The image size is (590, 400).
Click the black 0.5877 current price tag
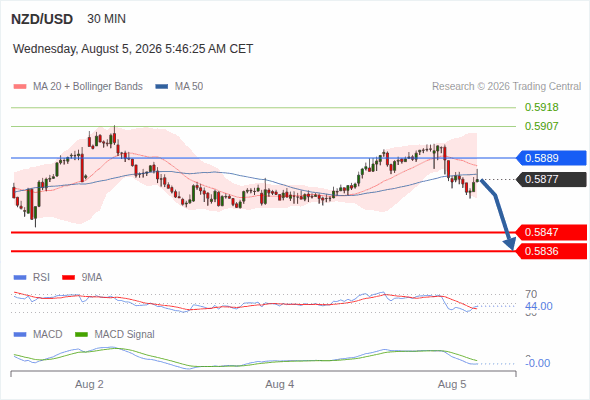[x=551, y=179]
